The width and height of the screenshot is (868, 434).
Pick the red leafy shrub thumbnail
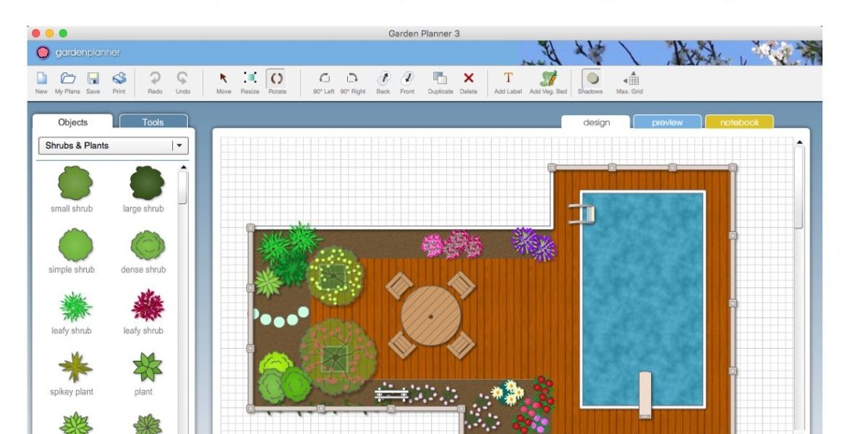(x=147, y=306)
